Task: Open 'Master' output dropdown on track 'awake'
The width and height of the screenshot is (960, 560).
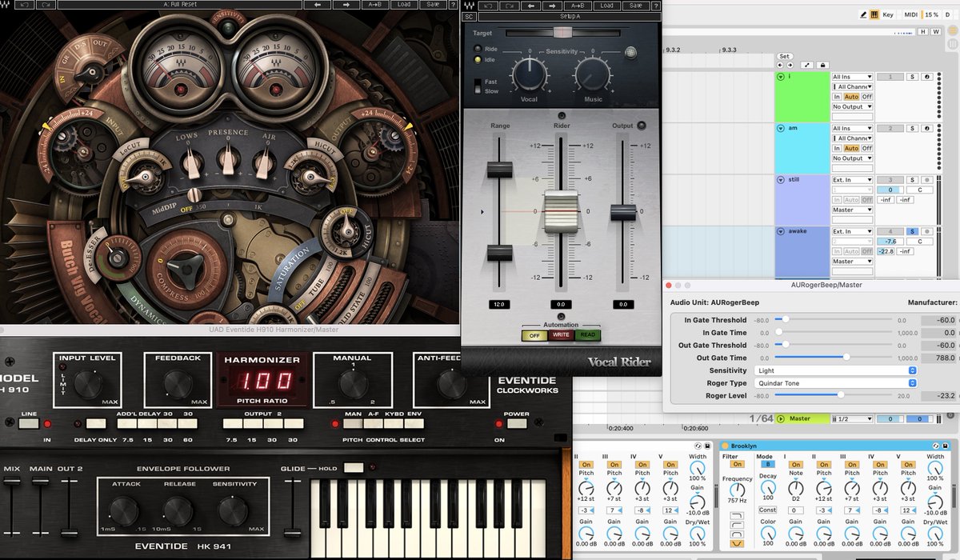Action: (852, 262)
